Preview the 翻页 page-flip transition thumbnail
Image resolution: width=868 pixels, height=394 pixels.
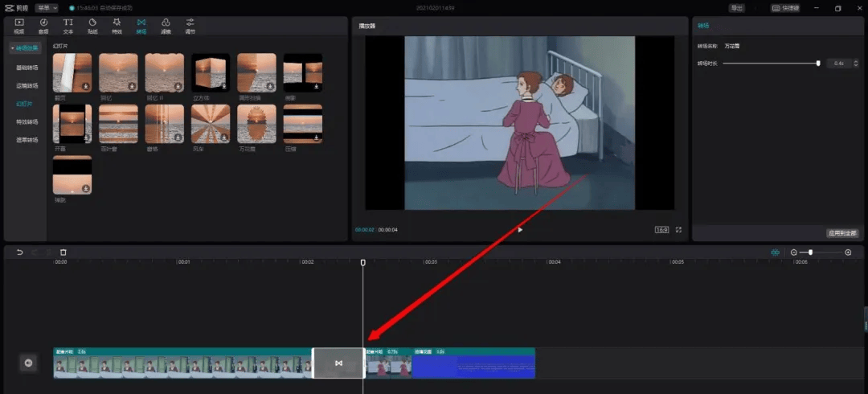click(72, 72)
